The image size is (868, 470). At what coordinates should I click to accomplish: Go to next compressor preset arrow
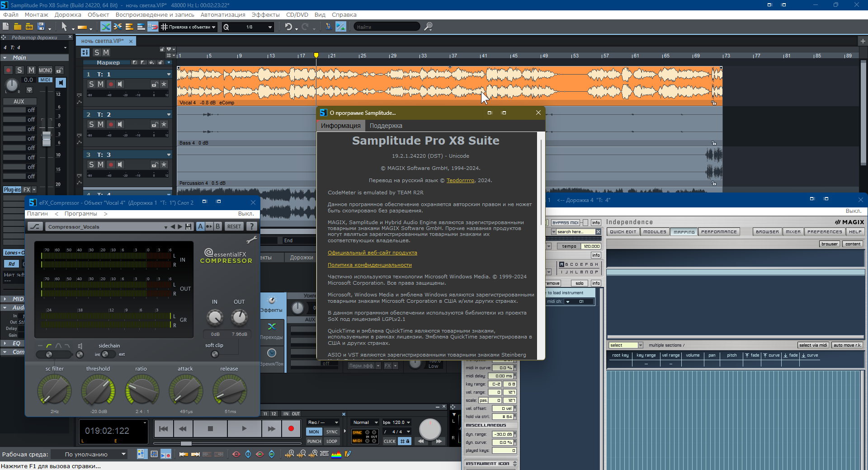pyautogui.click(x=180, y=226)
